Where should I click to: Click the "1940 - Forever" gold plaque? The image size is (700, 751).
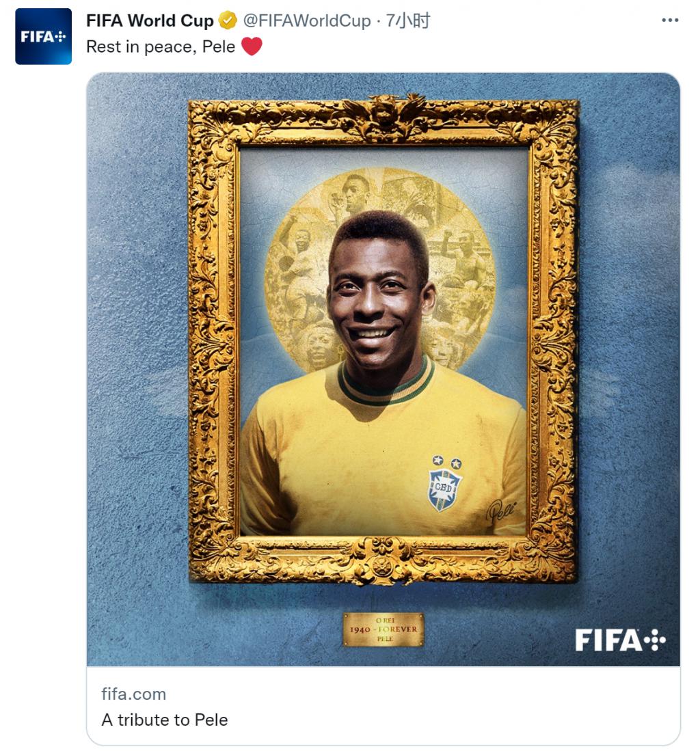click(x=383, y=629)
